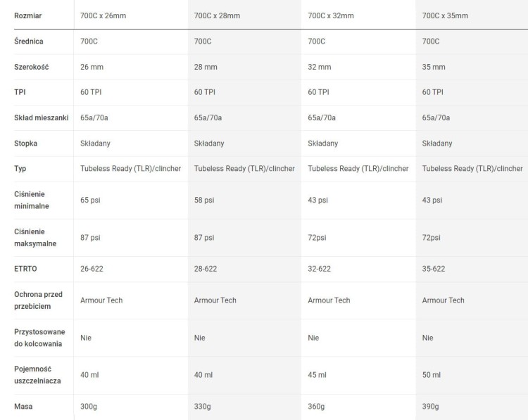Click the Średnica row label
Image resolution: width=528 pixels, height=420 pixels.
[x=29, y=42]
